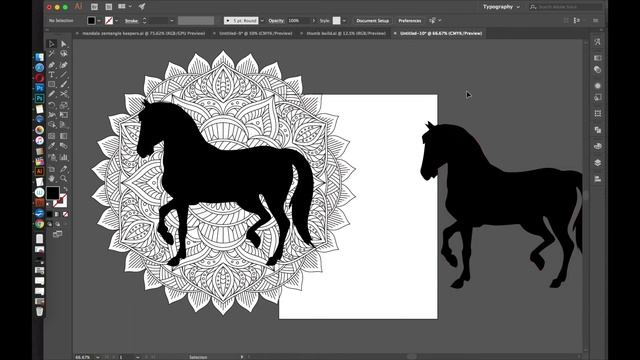Select the Type tool
640x360 pixels.
[x=52, y=75]
